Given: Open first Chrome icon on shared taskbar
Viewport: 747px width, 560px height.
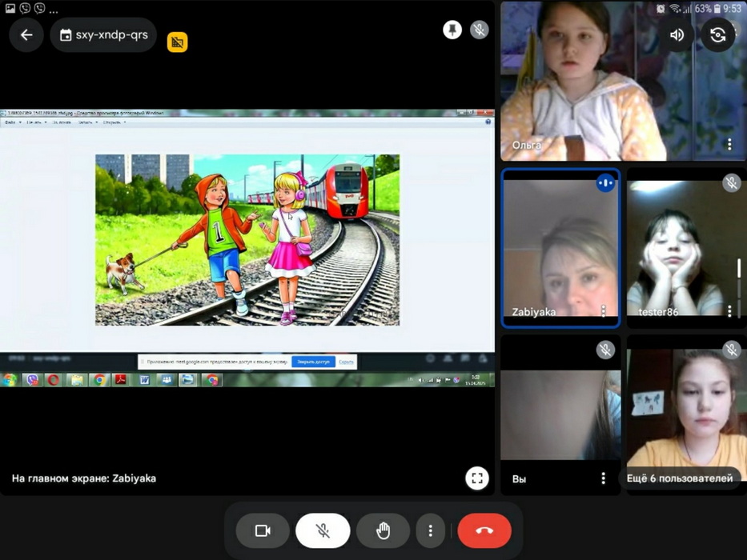Looking at the screenshot, I should 99,380.
